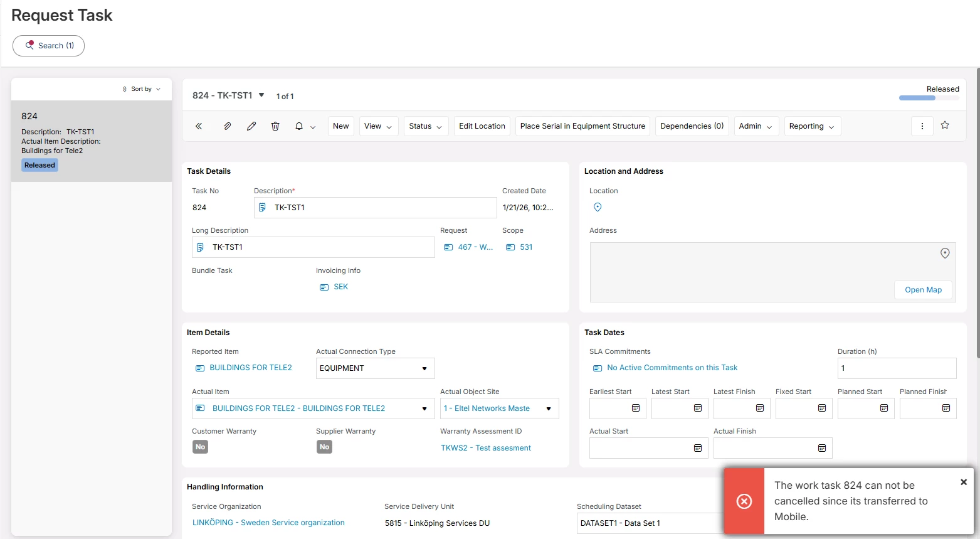Open the three-dot more options menu
Image resolution: width=980 pixels, height=539 pixels.
click(x=922, y=126)
